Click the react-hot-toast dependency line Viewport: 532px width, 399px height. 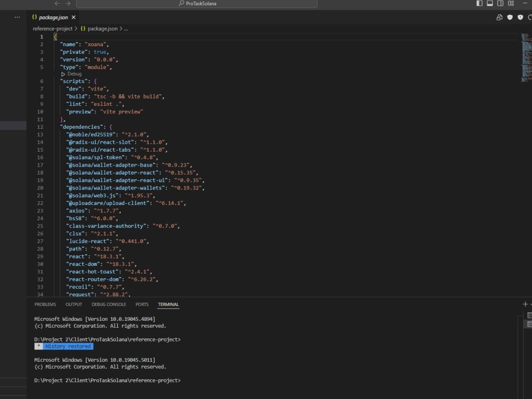(x=109, y=272)
